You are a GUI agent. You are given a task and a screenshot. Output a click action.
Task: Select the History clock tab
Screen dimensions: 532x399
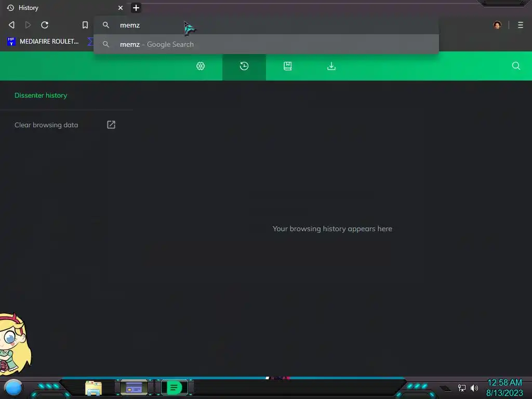244,66
